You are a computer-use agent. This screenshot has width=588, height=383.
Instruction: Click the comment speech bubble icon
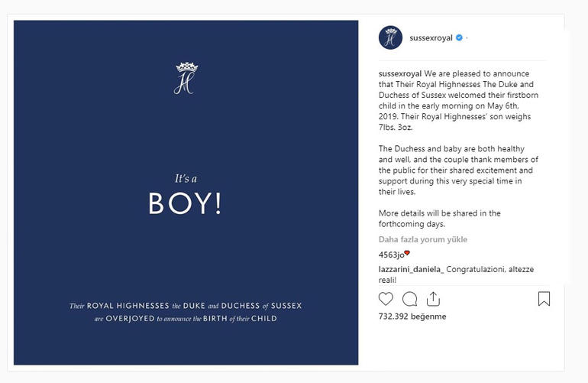tap(409, 299)
